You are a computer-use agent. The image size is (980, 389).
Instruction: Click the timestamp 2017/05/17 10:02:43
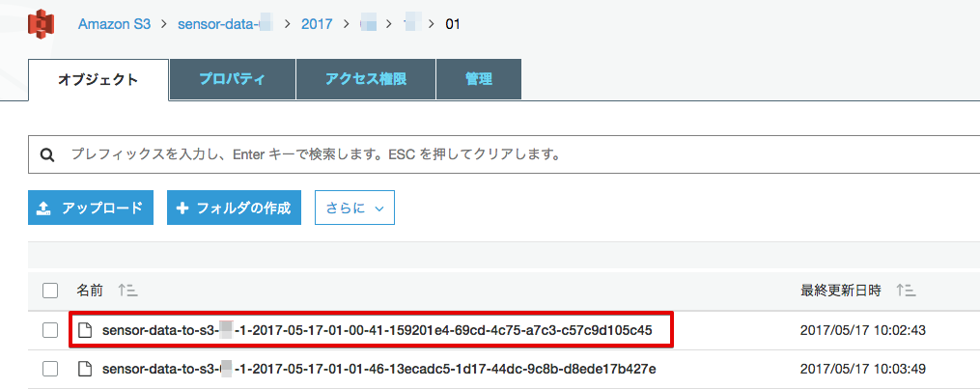pyautogui.click(x=862, y=330)
